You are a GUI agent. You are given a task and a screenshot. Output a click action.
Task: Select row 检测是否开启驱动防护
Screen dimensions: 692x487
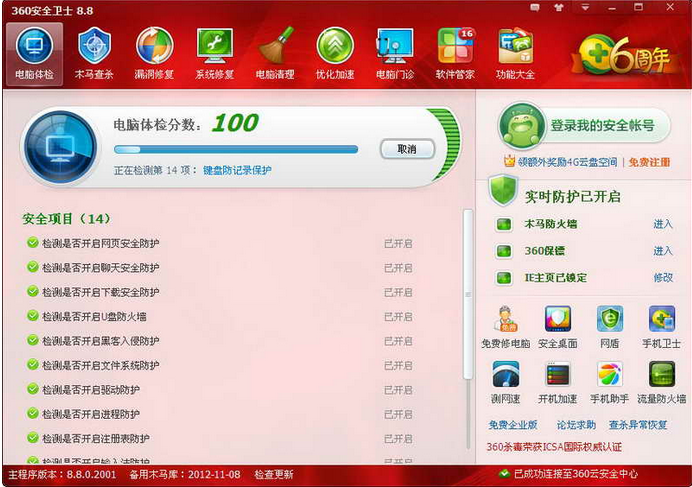[219, 390]
